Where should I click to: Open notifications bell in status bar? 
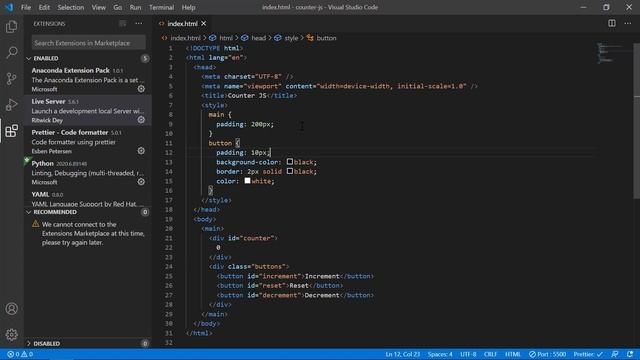coord(630,354)
